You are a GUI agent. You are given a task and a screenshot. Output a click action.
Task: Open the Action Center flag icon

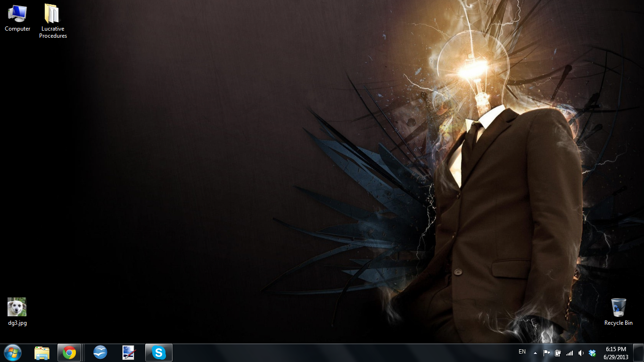tap(547, 353)
